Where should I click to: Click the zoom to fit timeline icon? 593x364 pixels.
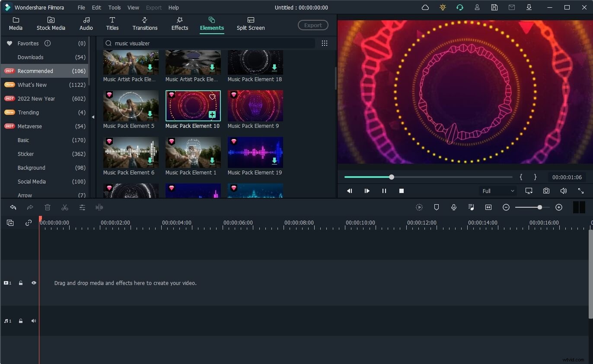(x=488, y=207)
